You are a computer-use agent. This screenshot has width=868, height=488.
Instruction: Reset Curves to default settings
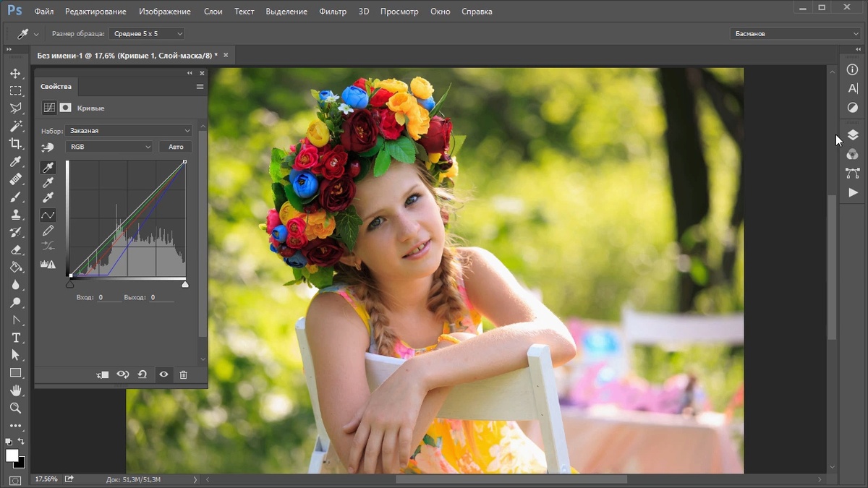click(x=142, y=374)
